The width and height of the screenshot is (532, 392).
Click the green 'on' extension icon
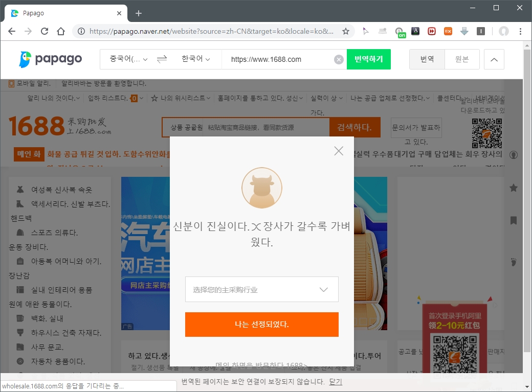tap(400, 33)
